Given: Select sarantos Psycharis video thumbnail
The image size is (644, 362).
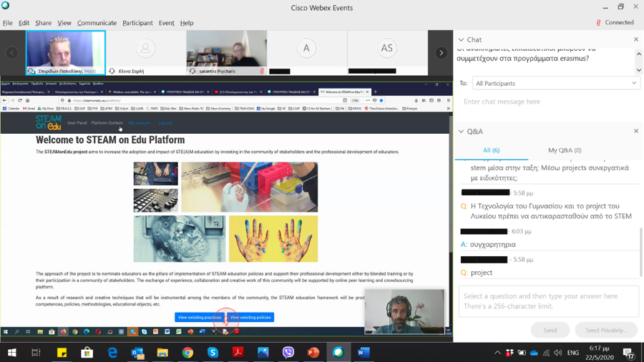Looking at the screenshot, I should pos(226,50).
